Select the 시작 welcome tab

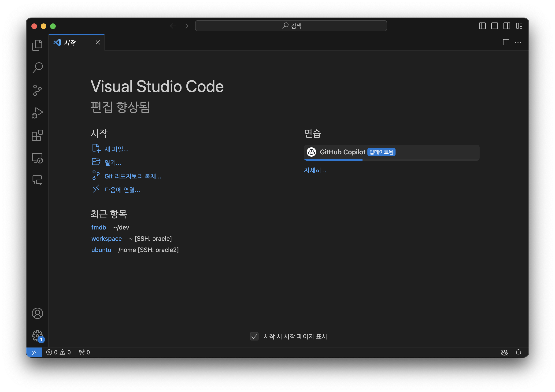point(70,43)
